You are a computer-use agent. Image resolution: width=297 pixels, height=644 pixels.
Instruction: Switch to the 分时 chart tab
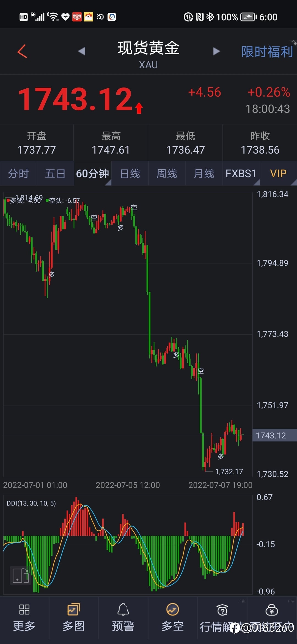coord(18,173)
